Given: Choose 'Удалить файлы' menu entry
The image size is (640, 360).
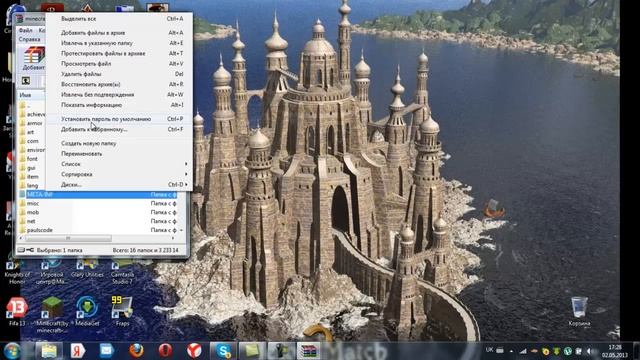Looking at the screenshot, I should (119, 74).
